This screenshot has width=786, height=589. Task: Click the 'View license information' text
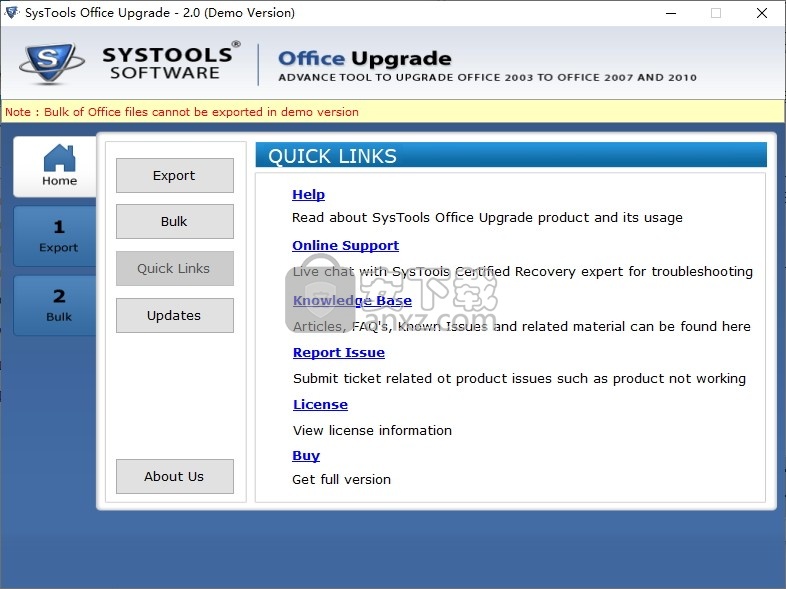[x=372, y=431]
